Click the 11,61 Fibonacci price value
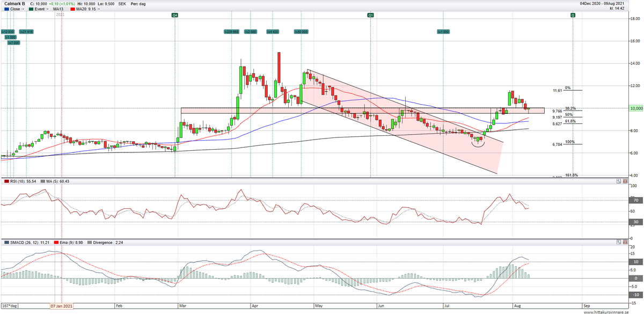This screenshot has width=644, height=314. (558, 91)
